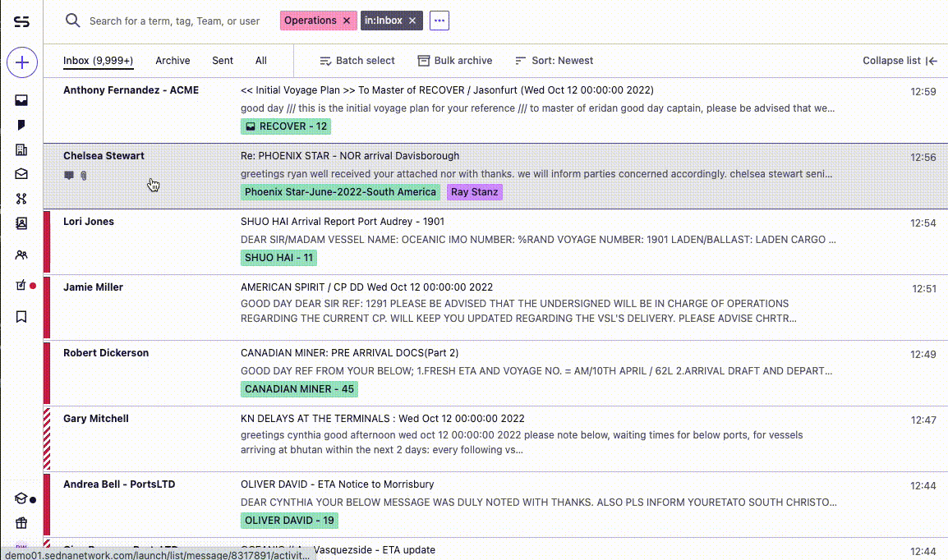Open the more filters ellipsis button

coord(439,21)
